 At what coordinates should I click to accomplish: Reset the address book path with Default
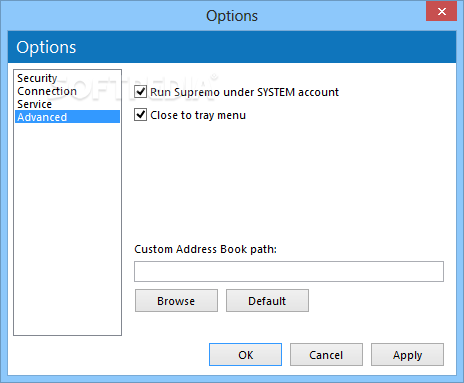click(267, 301)
